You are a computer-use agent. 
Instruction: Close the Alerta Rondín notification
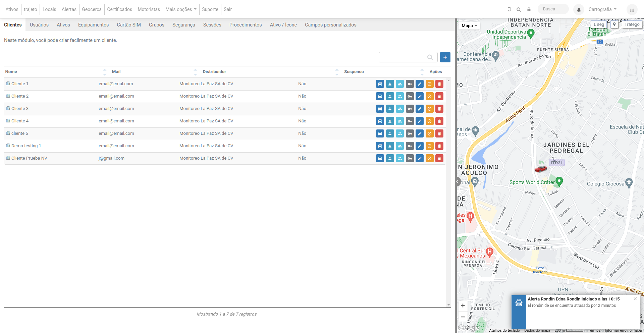(x=635, y=299)
